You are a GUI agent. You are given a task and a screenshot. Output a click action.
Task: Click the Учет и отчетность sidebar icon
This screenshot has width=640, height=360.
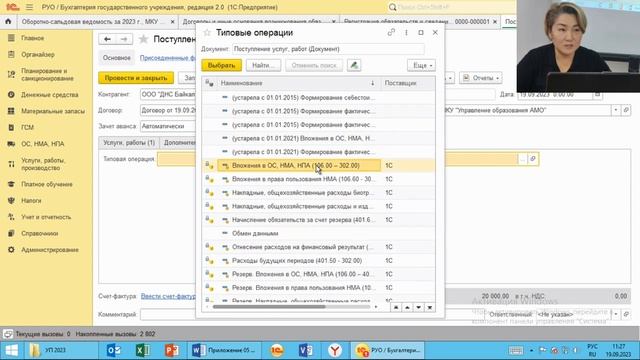[x=11, y=217]
